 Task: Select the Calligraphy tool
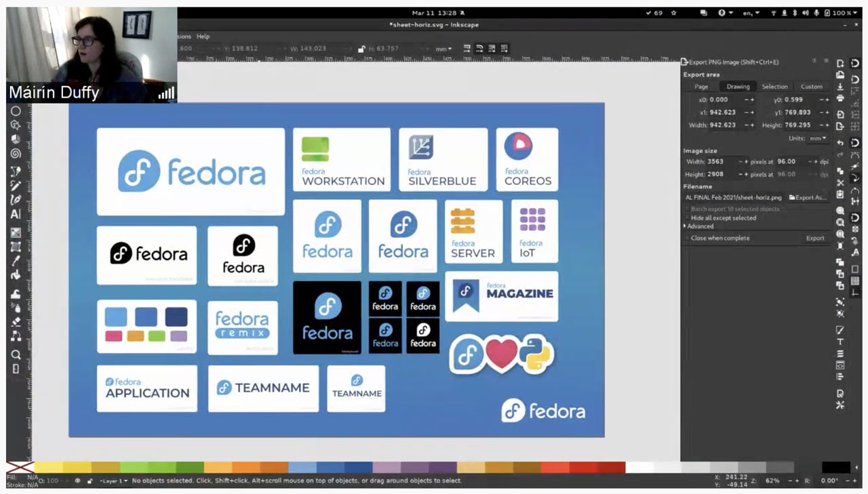(x=16, y=200)
